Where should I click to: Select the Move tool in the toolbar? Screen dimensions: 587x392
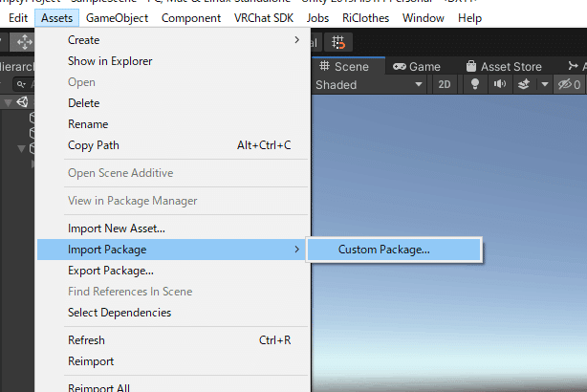coord(24,42)
